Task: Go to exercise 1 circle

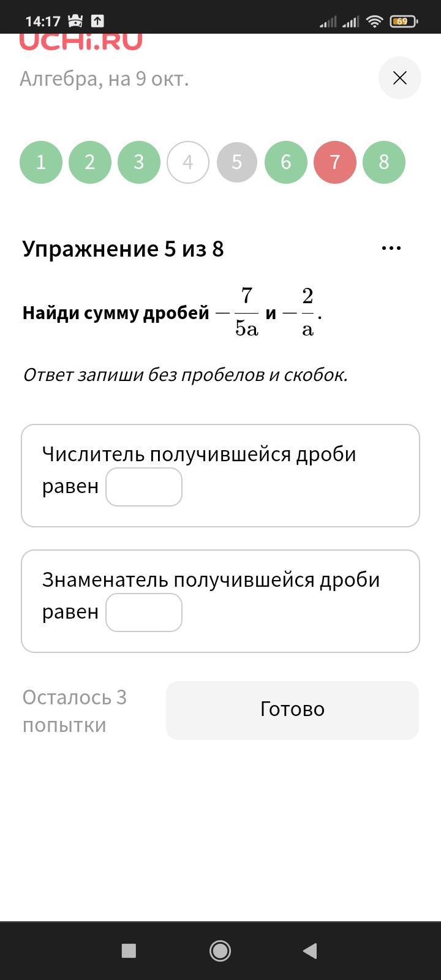Action: tap(41, 162)
